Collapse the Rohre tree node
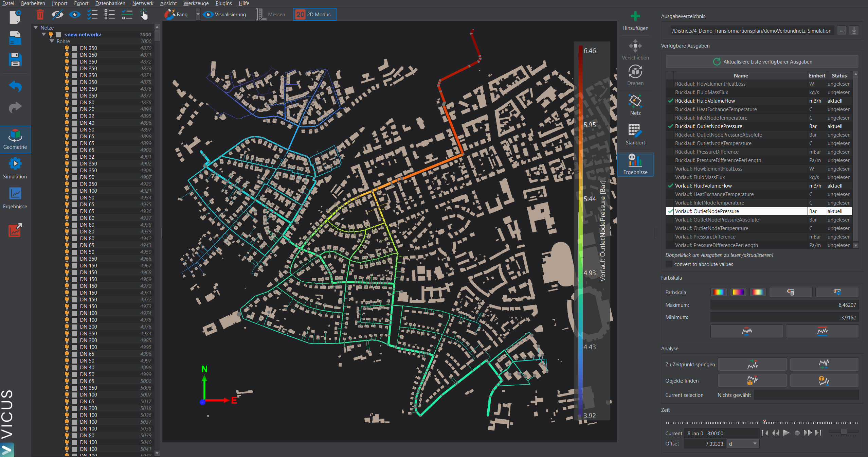868x457 pixels. pyautogui.click(x=52, y=41)
